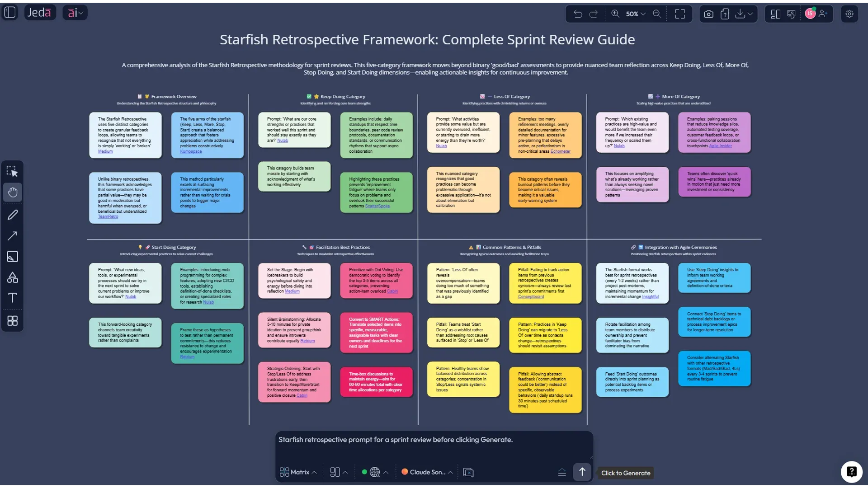Enable web search in the prompt bar

tap(375, 472)
